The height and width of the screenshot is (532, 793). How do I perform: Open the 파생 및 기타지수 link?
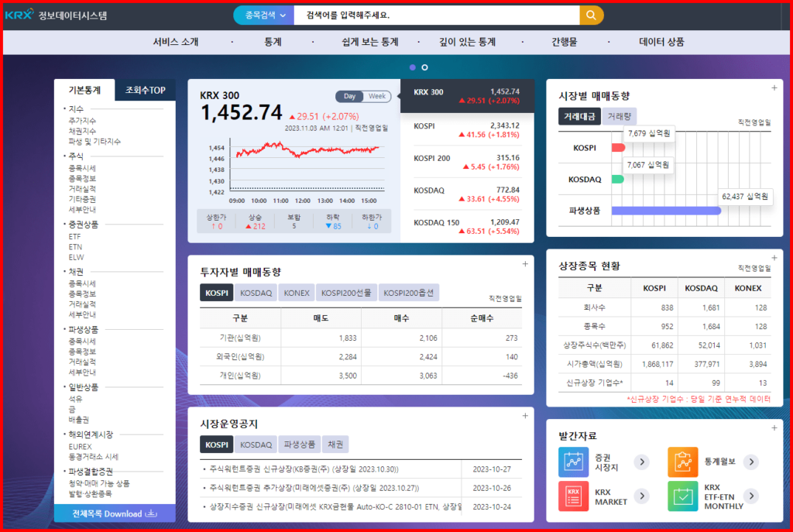coord(94,142)
